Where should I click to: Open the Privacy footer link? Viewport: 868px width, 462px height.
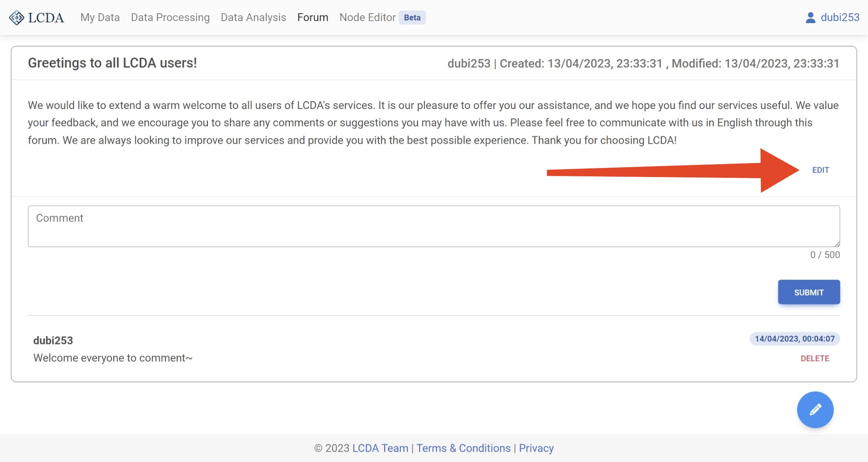tap(536, 448)
